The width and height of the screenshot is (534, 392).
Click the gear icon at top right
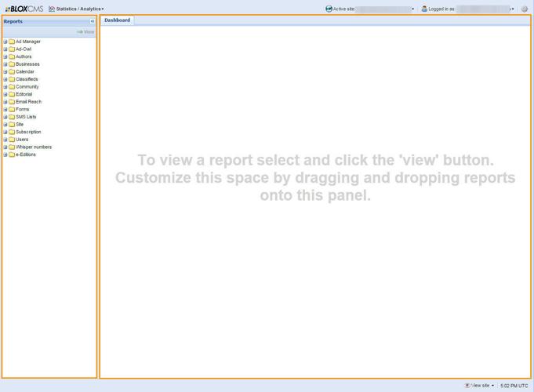click(524, 9)
